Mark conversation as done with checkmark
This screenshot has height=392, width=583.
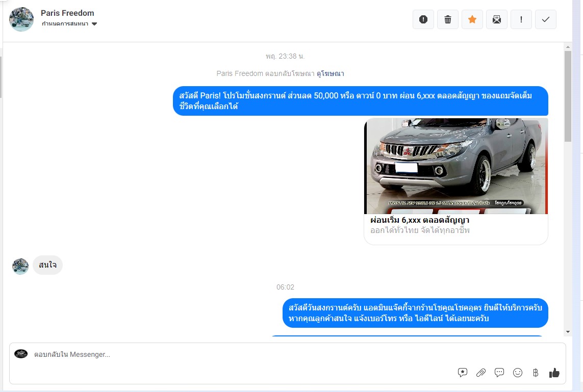click(x=545, y=19)
